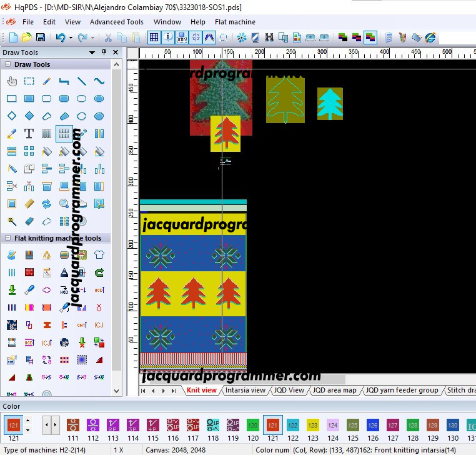This screenshot has width=476, height=455.
Task: Pick blue color swatch 126
Action: tap(373, 425)
